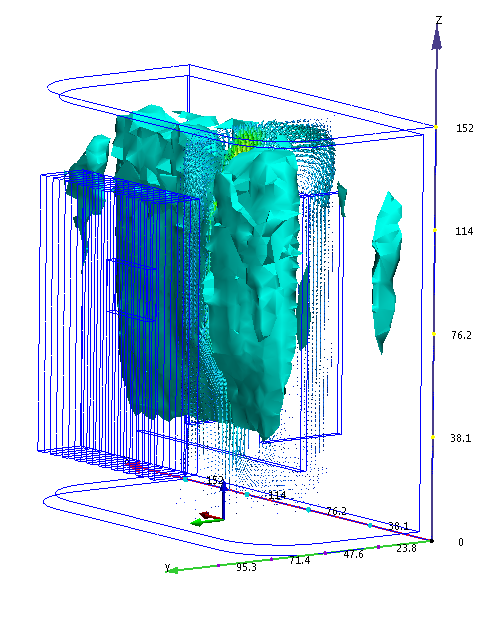Click the green Y axis arrowhead
The width and height of the screenshot is (493, 628).
(172, 570)
